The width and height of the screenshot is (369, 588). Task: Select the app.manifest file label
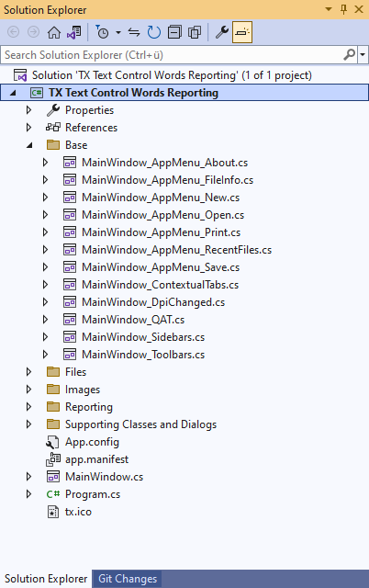click(x=96, y=459)
